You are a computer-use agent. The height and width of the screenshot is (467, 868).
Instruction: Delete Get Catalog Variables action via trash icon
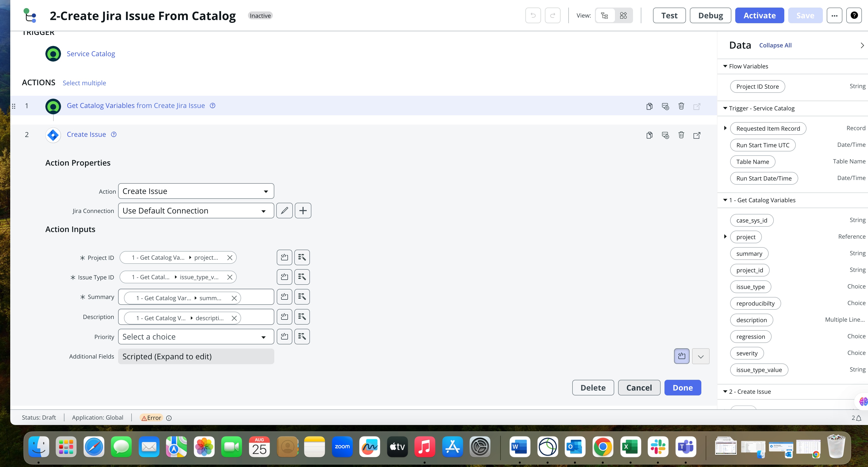point(681,106)
